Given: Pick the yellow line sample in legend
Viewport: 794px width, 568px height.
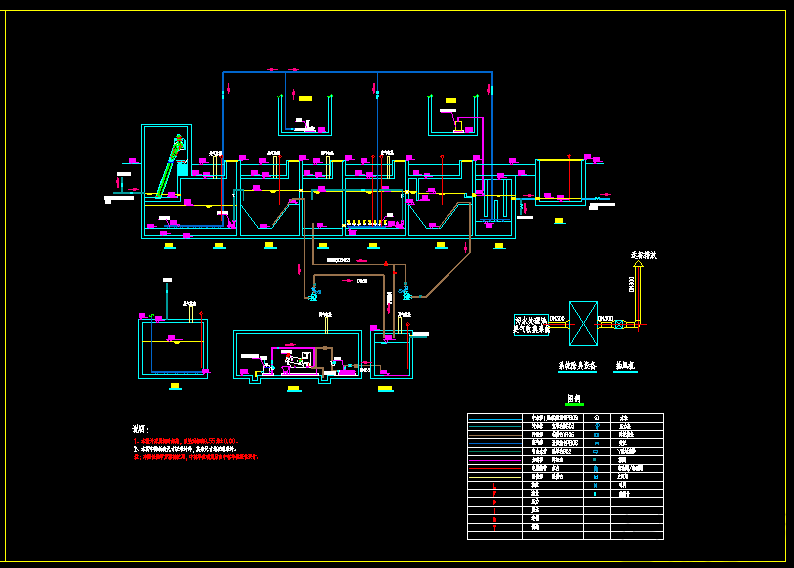Looking at the screenshot, I should click(x=495, y=477).
